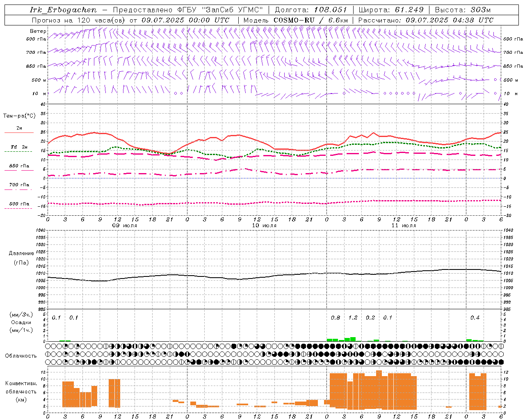
Task: Click the latitude value 61.249
Action: coord(409,10)
